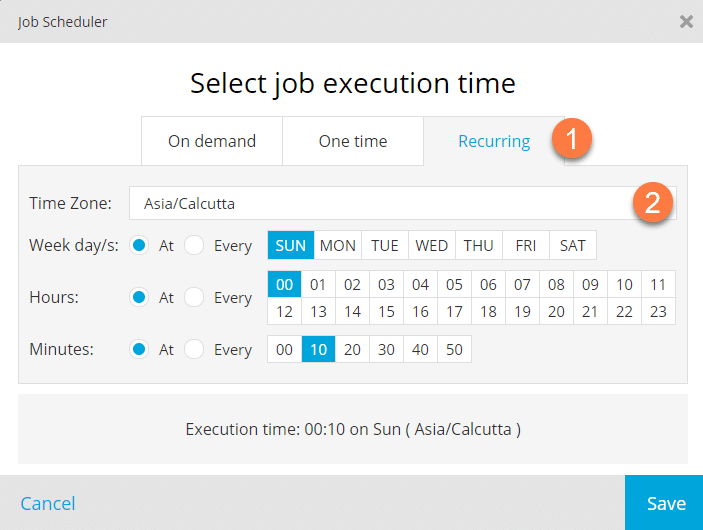This screenshot has width=703, height=530.
Task: Toggle hour 07
Action: pos(522,284)
